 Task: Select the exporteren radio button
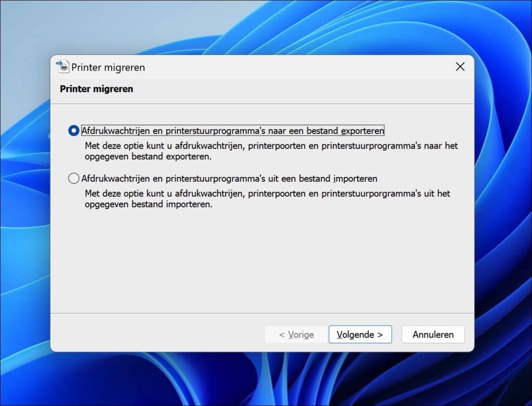tap(74, 131)
